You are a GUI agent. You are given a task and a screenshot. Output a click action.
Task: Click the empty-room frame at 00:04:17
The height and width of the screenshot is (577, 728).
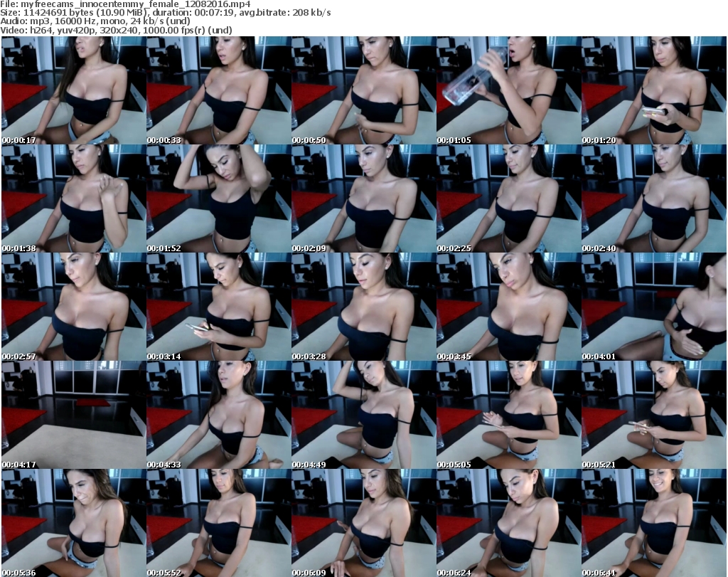click(x=74, y=415)
